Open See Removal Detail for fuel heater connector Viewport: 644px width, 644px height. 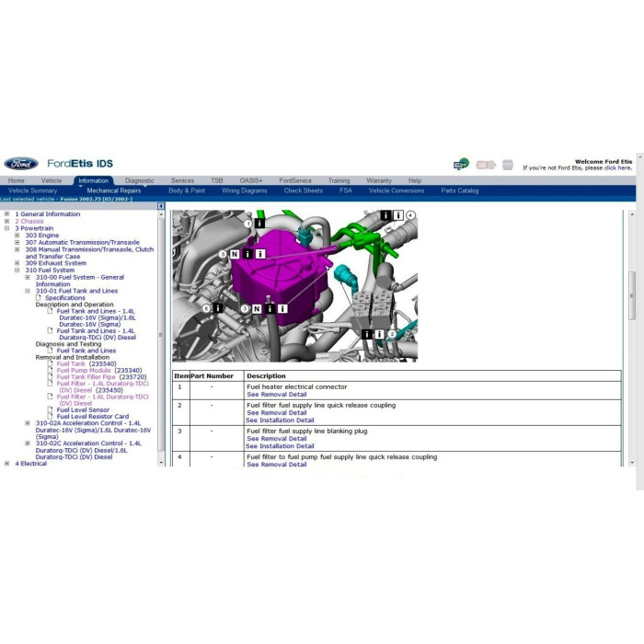tap(277, 395)
